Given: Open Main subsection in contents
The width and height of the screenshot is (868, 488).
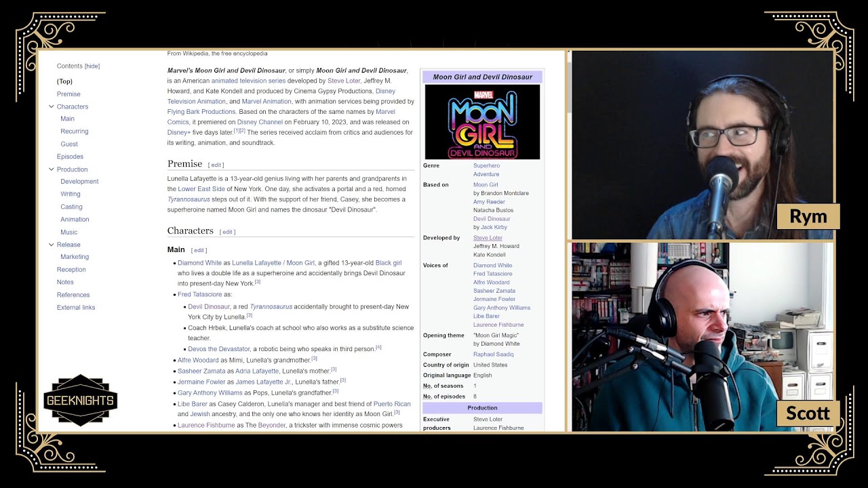Looking at the screenshot, I should click(67, 119).
